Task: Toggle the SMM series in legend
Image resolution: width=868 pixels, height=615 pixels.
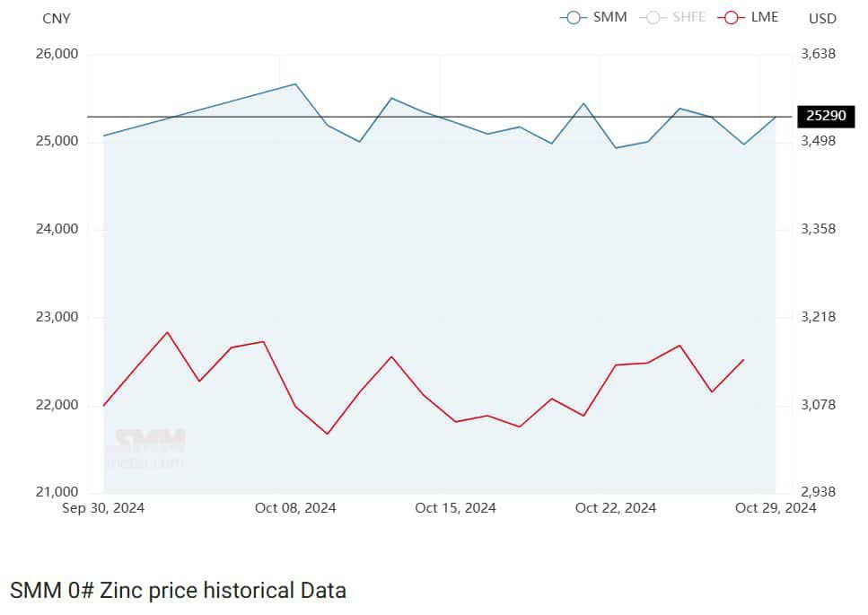Action: tap(592, 17)
